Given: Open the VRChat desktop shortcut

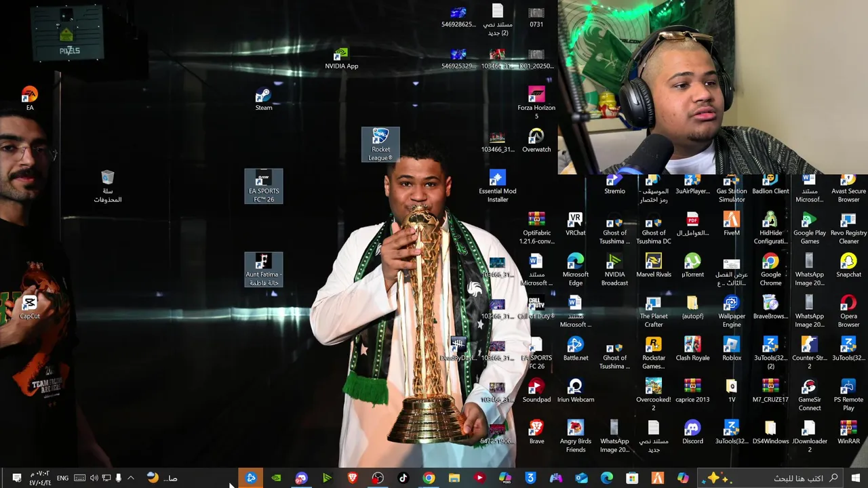Looking at the screenshot, I should click(576, 224).
